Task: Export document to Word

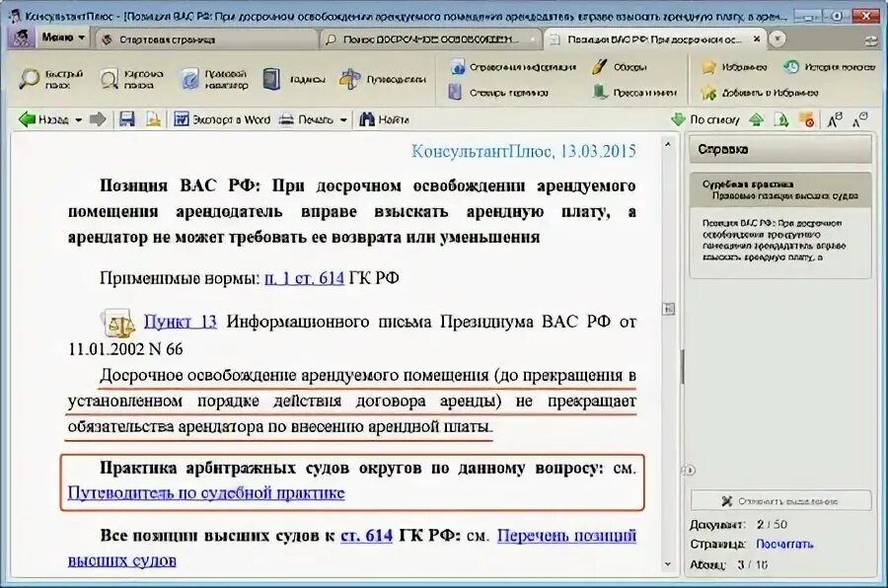Action: pos(221,119)
